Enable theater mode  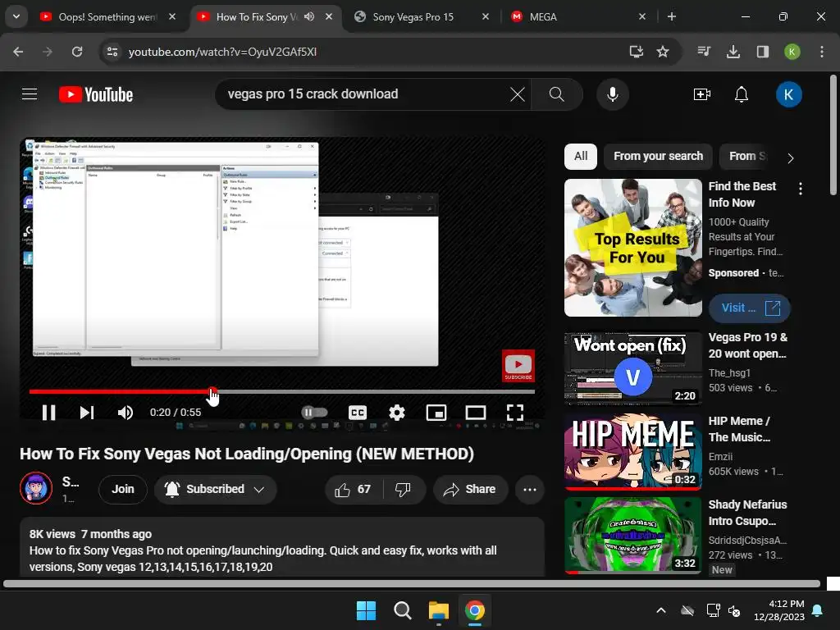[476, 413]
